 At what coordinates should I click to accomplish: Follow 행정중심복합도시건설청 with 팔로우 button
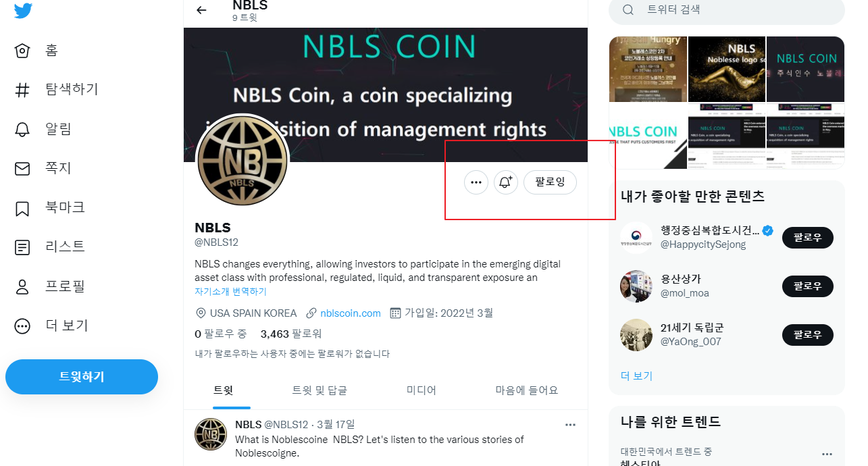(808, 238)
